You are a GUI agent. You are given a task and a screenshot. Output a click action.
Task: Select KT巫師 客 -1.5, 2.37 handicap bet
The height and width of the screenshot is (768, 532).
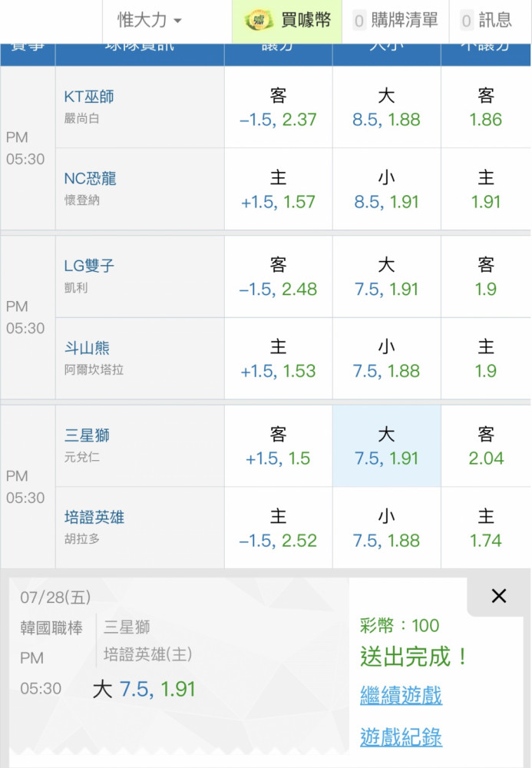[x=279, y=108]
